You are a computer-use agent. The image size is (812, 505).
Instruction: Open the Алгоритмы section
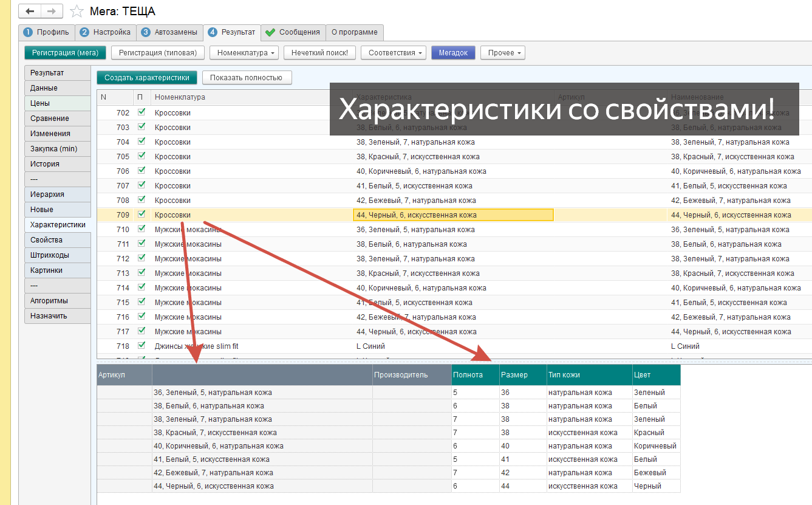pyautogui.click(x=58, y=301)
